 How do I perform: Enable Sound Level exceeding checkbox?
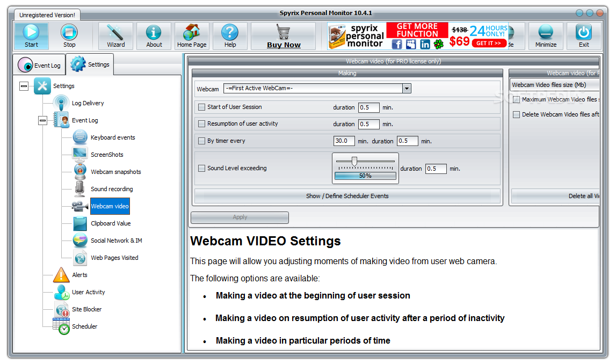(202, 168)
